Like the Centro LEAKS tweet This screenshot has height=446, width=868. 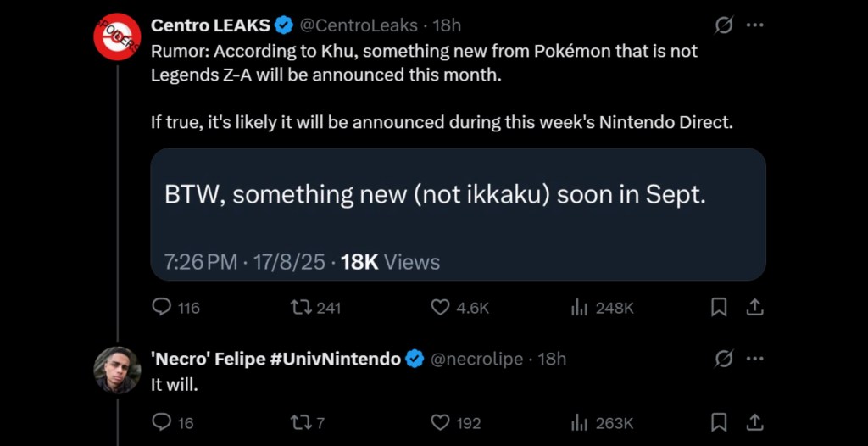[440, 307]
